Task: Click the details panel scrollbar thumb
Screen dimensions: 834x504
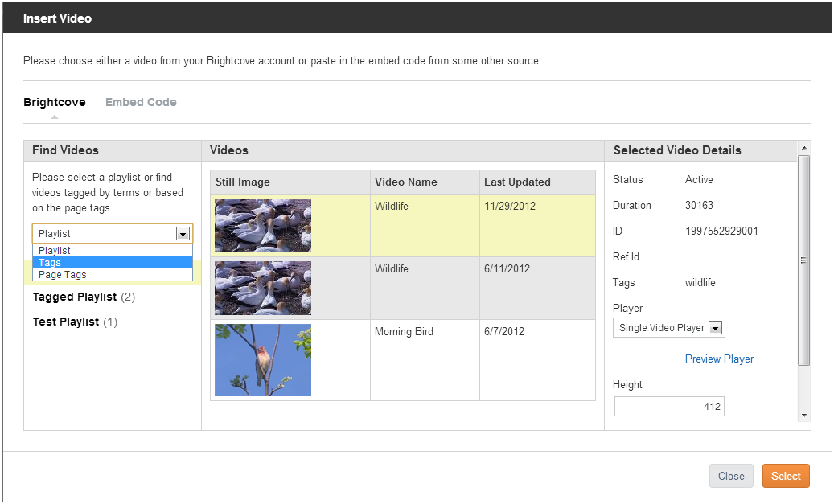Action: [804, 260]
